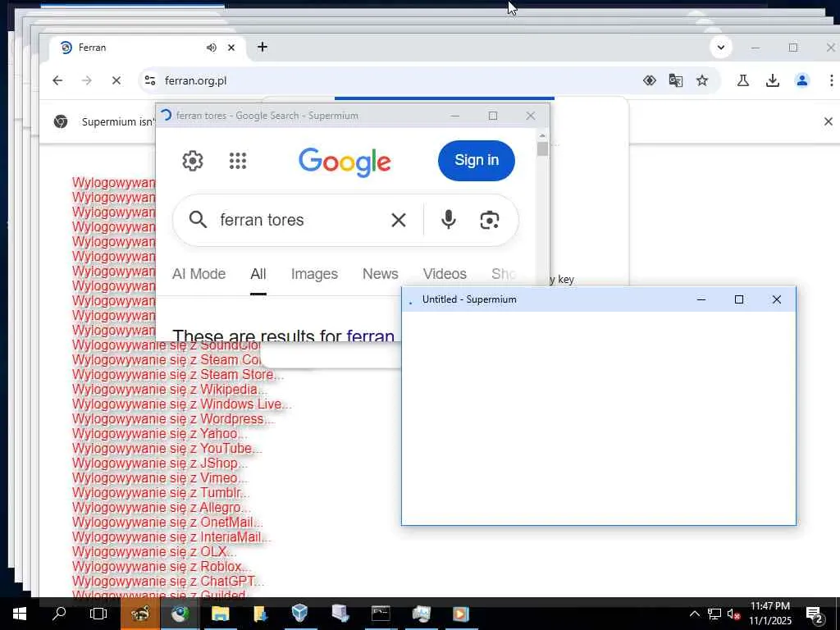The width and height of the screenshot is (840, 630).
Task: Switch to News results tab
Action: point(381,274)
